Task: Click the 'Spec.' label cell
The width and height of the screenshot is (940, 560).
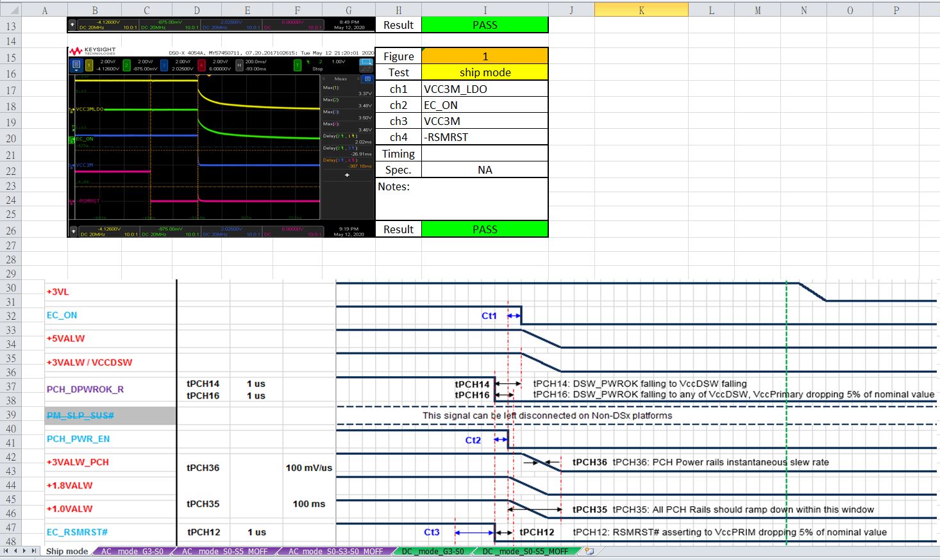Action: click(x=398, y=170)
